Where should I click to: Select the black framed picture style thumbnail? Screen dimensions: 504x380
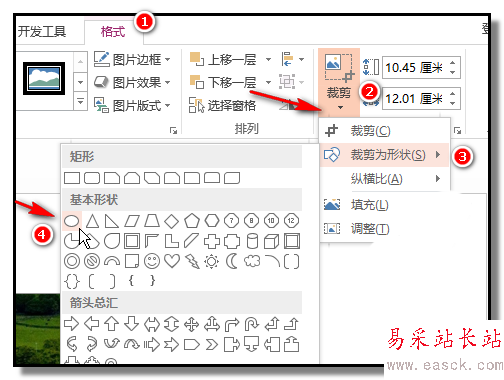click(x=44, y=79)
